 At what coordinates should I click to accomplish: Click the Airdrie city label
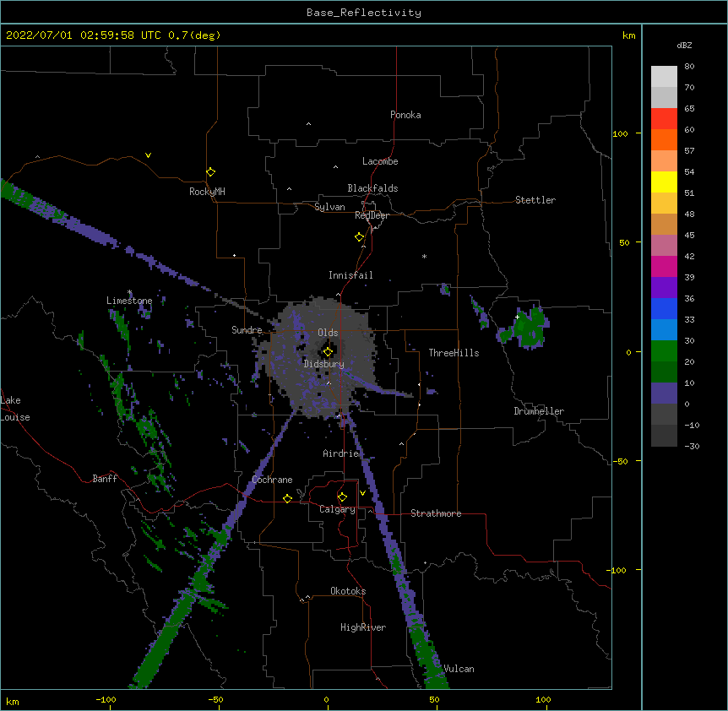341,453
